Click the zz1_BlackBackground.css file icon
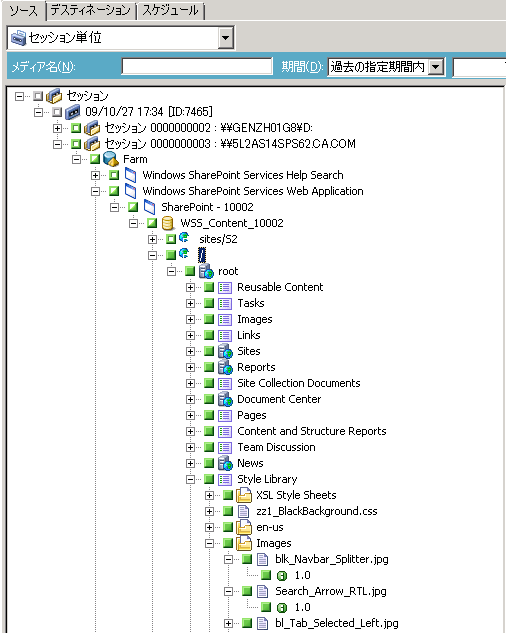This screenshot has width=506, height=633. 244,511
